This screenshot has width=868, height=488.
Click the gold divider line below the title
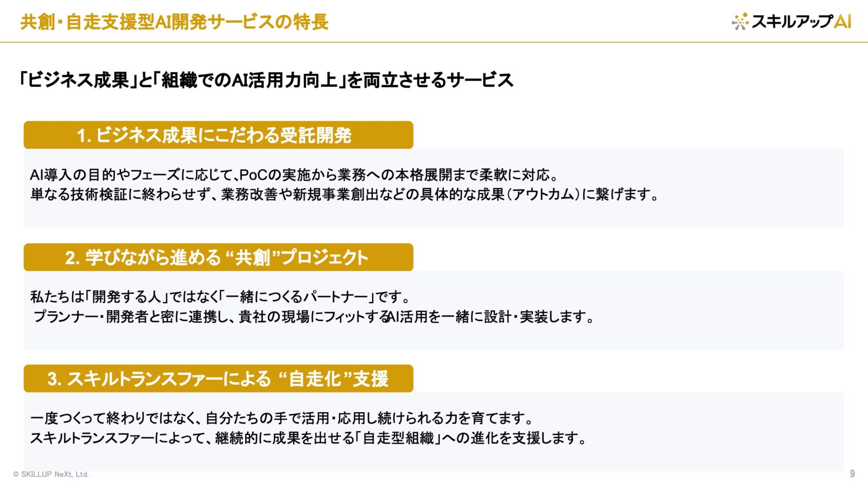click(434, 42)
